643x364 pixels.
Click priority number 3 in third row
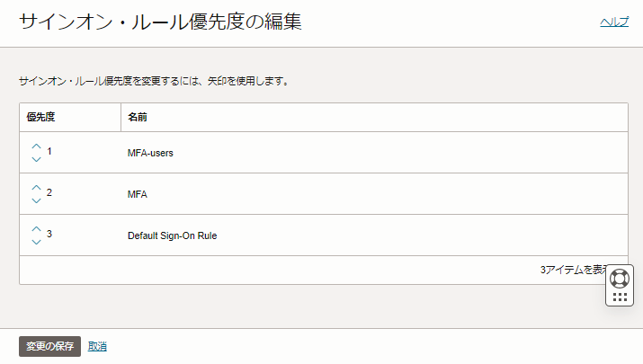pyautogui.click(x=49, y=234)
